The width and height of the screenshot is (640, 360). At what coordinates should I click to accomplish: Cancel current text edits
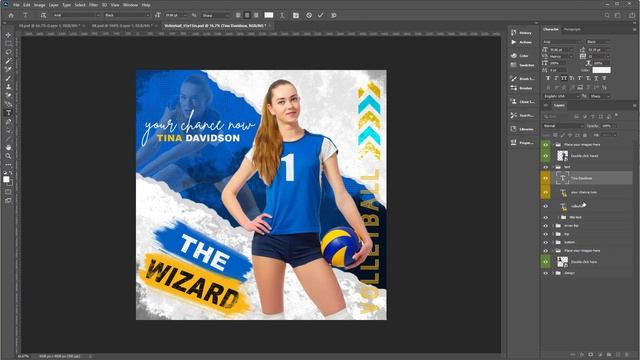pyautogui.click(x=309, y=15)
